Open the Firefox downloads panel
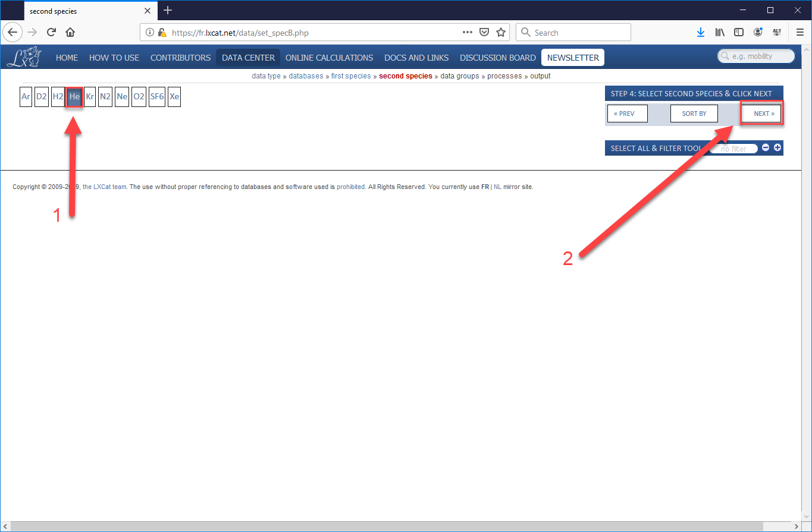 click(701, 33)
